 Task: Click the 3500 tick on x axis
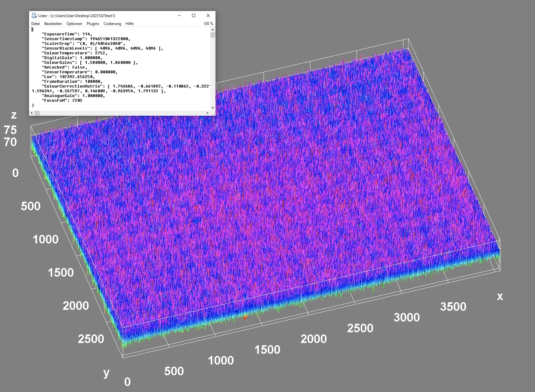pos(453,307)
